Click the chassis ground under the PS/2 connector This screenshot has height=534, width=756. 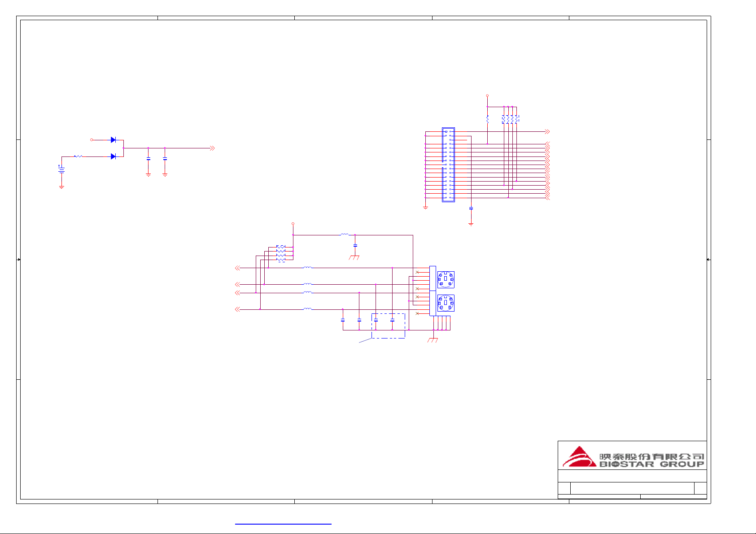(433, 341)
